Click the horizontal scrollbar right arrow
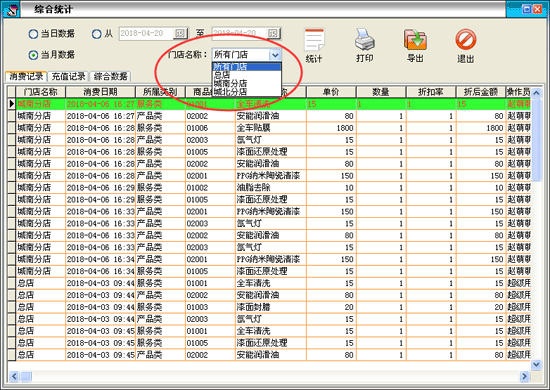 click(524, 376)
